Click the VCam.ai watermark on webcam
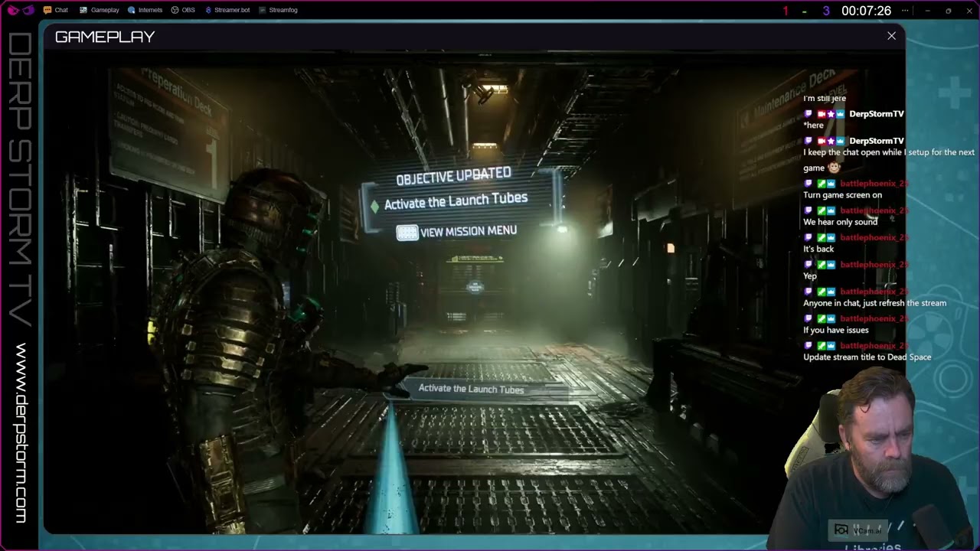Screen dimensions: 980x551 click(860, 530)
